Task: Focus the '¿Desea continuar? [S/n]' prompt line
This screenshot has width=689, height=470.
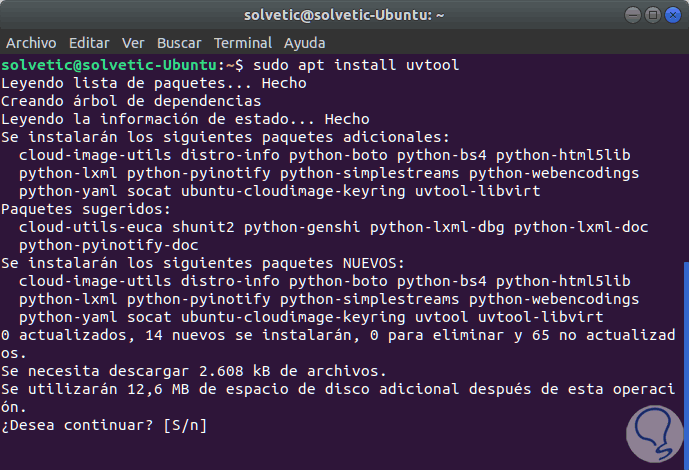Action: [104, 424]
